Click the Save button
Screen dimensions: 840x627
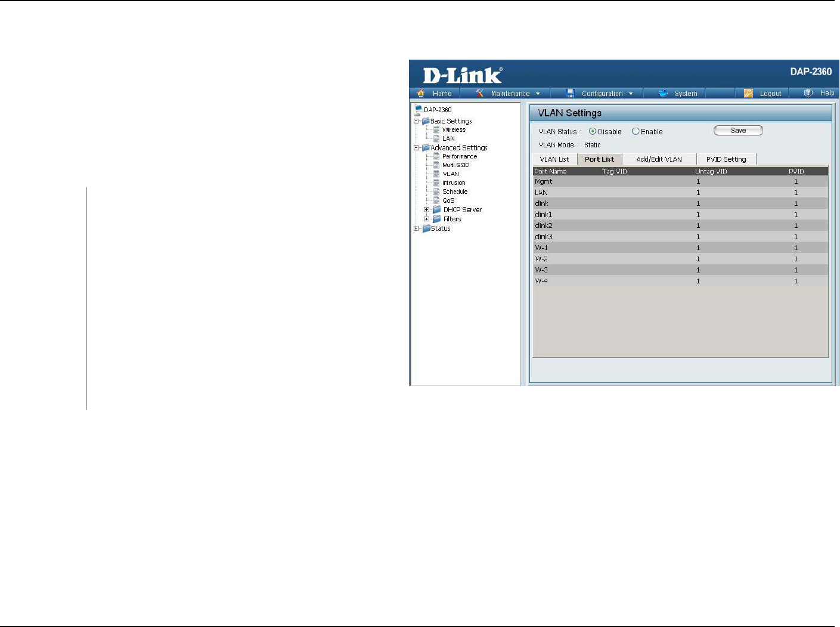click(738, 131)
